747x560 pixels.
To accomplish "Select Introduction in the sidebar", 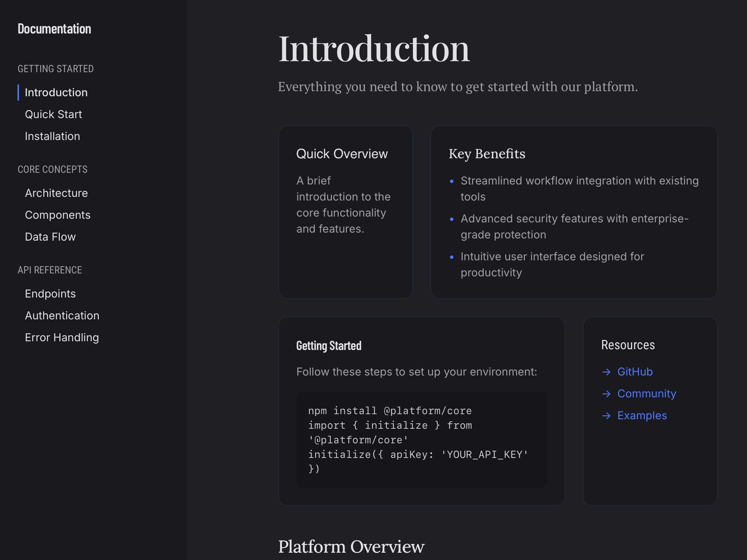I will tap(56, 92).
